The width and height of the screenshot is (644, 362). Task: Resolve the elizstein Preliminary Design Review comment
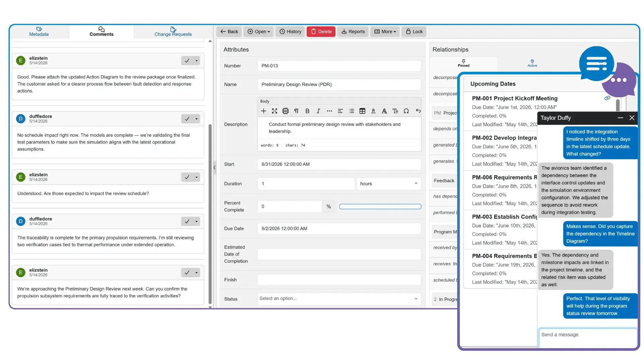[x=187, y=273]
